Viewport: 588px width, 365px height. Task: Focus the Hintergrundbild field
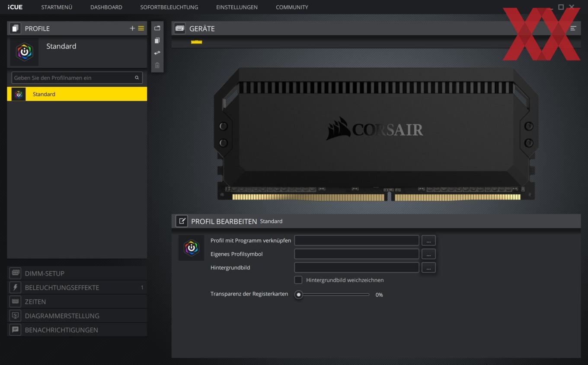(357, 267)
